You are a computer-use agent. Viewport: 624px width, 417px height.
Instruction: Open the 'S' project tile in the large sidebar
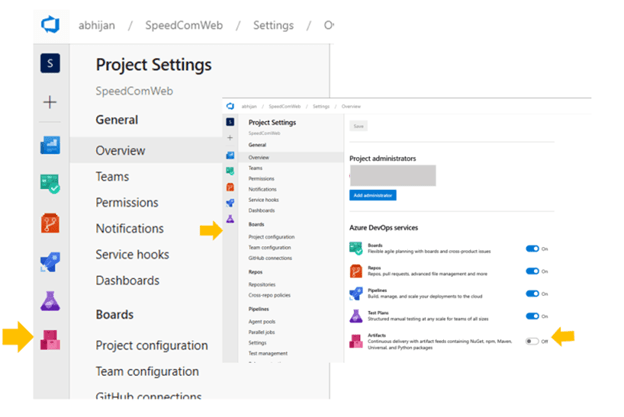(50, 64)
